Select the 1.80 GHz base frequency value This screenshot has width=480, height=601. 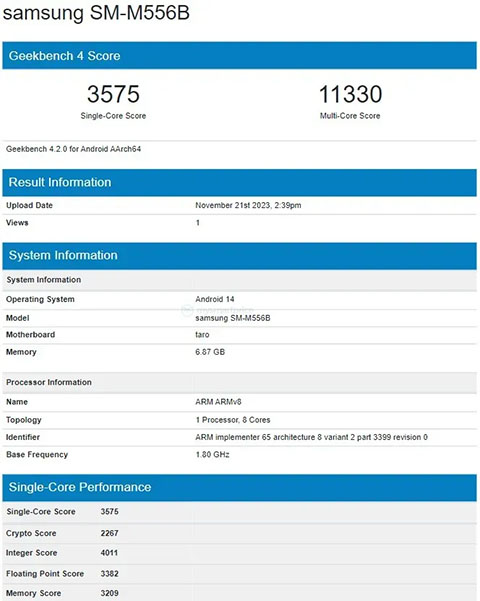pyautogui.click(x=212, y=455)
